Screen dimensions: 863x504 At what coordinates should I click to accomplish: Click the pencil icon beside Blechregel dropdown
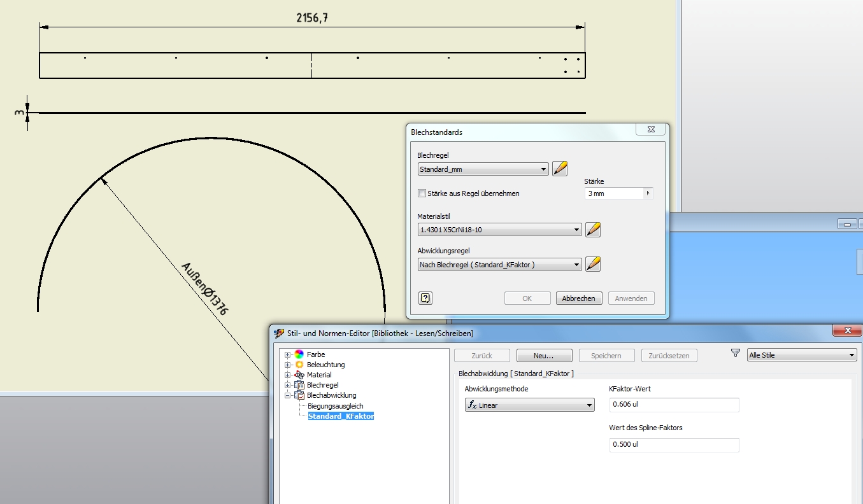click(x=560, y=169)
